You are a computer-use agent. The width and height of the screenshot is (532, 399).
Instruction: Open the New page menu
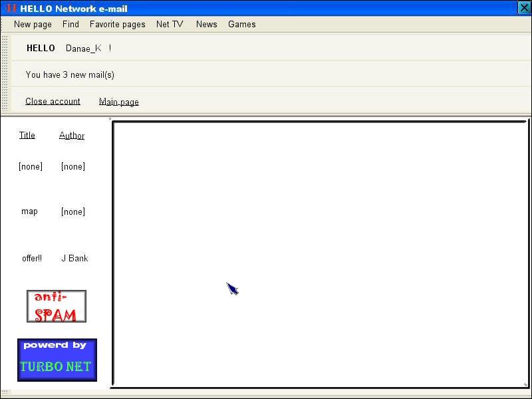[33, 24]
